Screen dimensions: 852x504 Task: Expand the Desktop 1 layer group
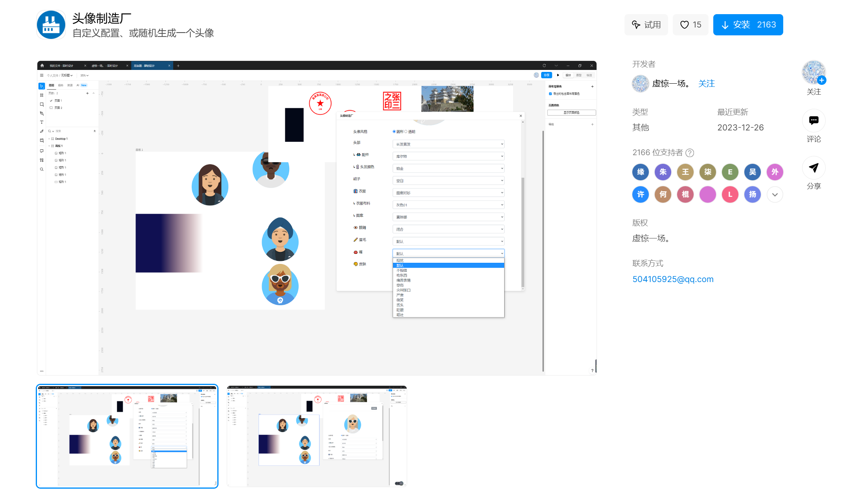click(x=49, y=139)
